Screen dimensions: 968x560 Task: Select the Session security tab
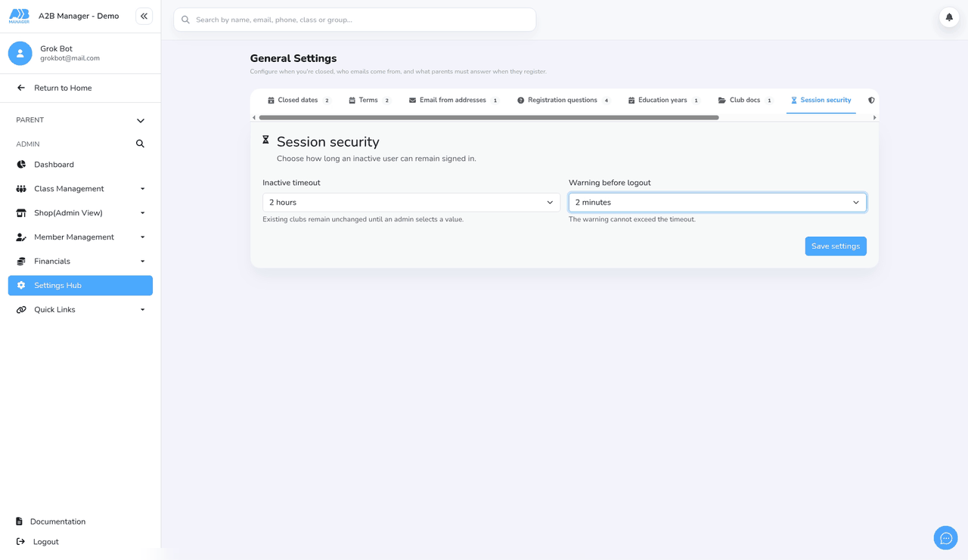[821, 101]
